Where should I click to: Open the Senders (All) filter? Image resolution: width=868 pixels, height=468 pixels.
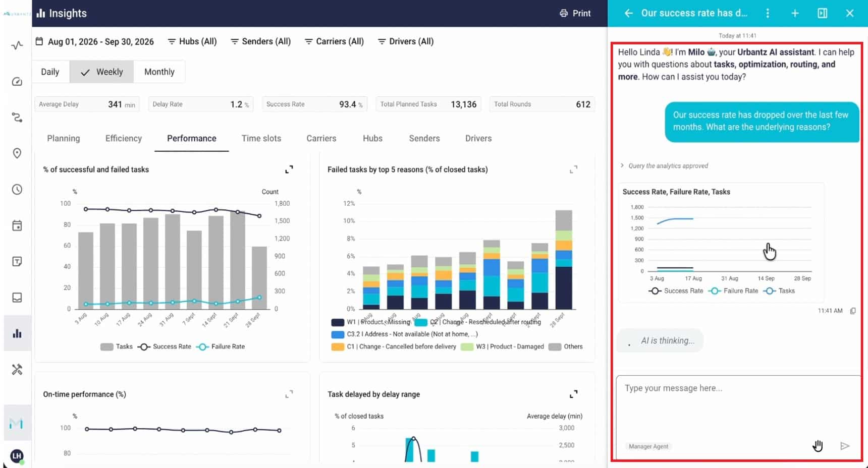[260, 41]
